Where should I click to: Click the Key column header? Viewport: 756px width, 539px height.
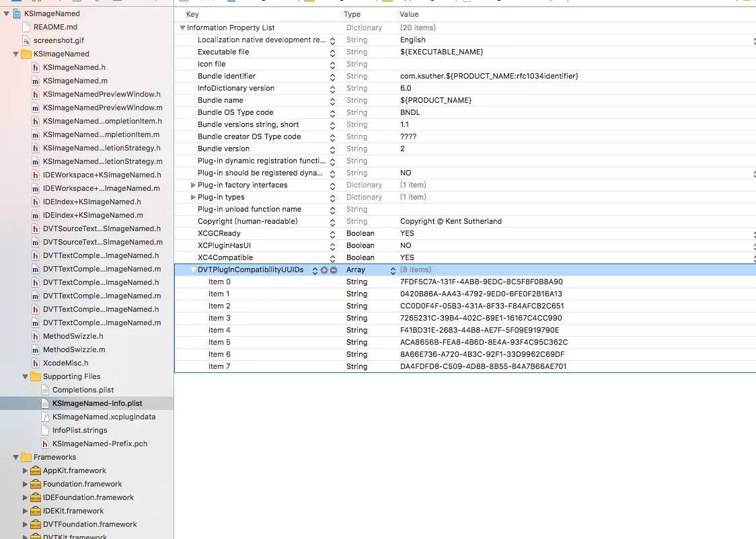pos(192,15)
